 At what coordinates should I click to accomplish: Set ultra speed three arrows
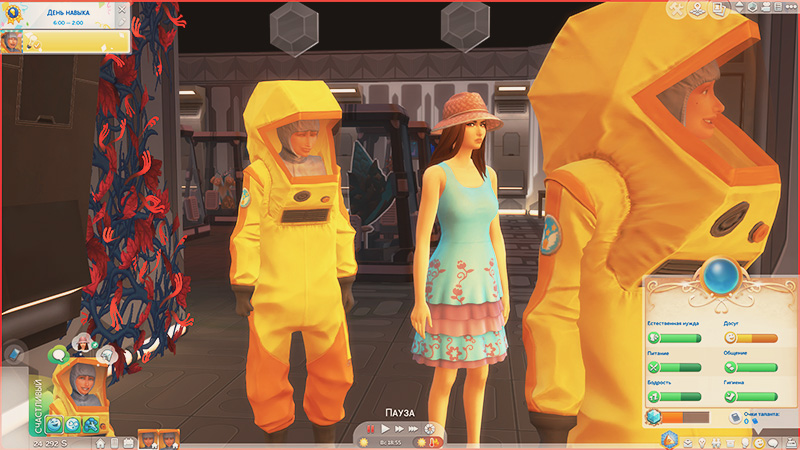413,429
